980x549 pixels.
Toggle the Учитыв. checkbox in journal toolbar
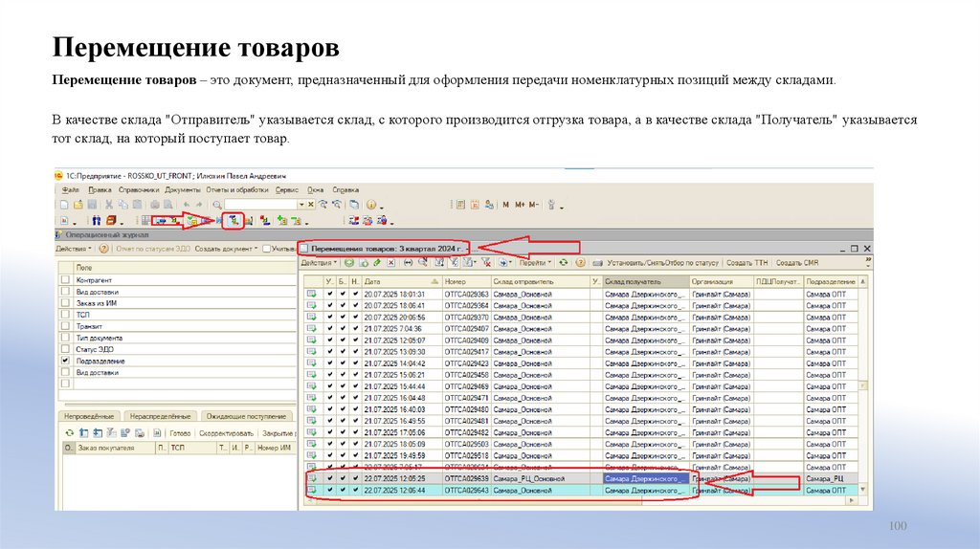(267, 249)
